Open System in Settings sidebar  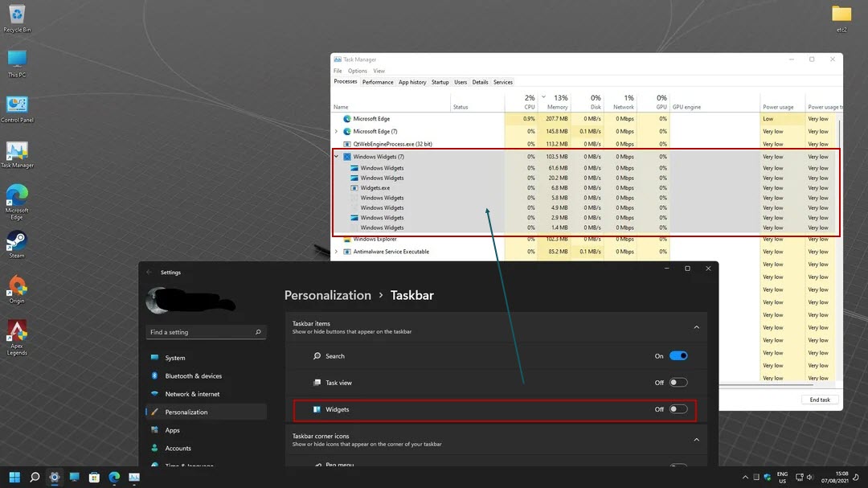pos(206,358)
